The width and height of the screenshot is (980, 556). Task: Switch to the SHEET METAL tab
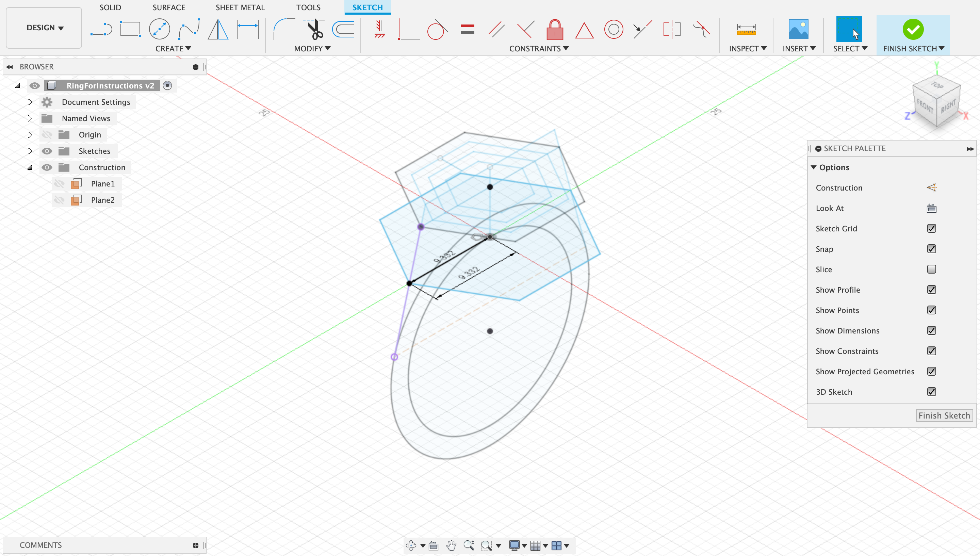point(240,7)
